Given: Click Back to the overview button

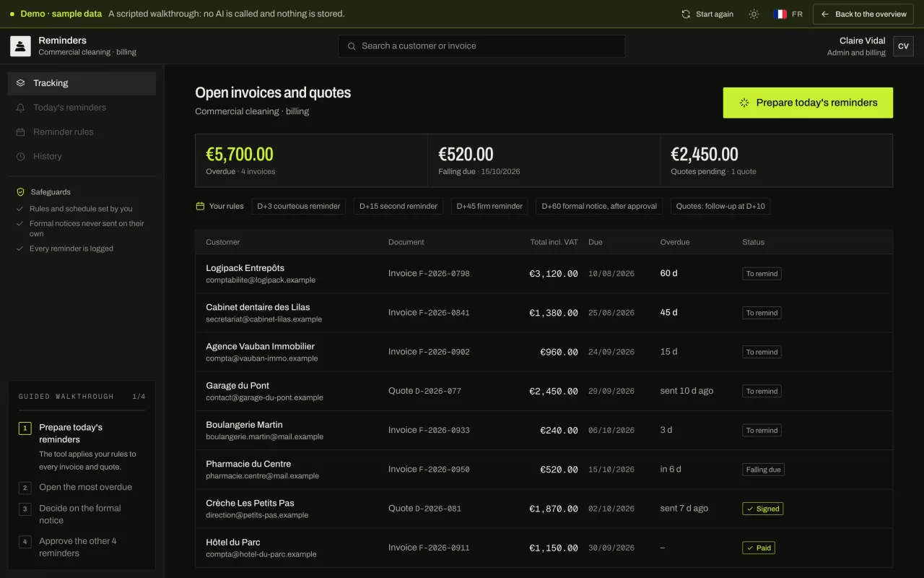Looking at the screenshot, I should tap(863, 14).
